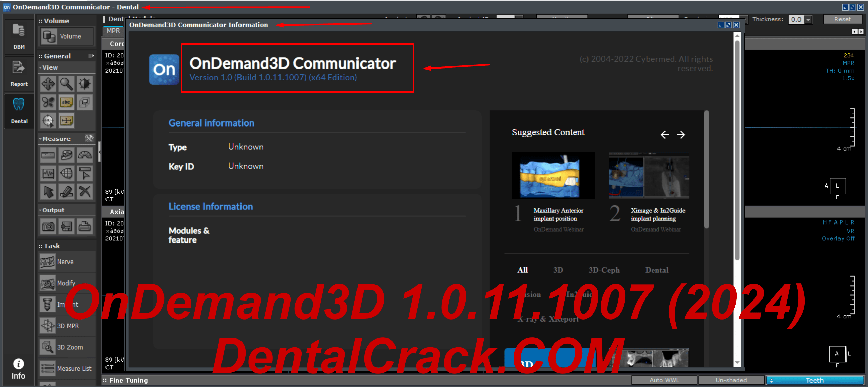This screenshot has height=387, width=868.
Task: Select the Profile graph tool
Action: click(48, 173)
